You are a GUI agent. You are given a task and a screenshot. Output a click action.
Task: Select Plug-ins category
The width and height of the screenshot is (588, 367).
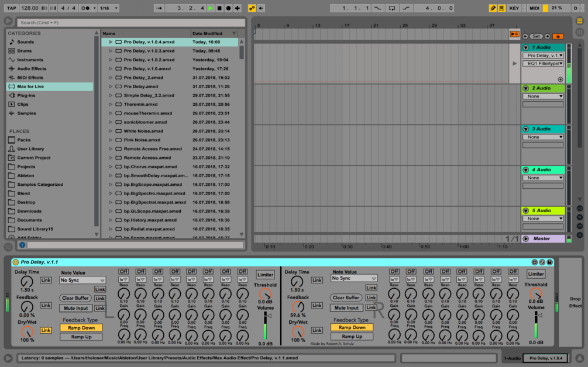pos(26,95)
